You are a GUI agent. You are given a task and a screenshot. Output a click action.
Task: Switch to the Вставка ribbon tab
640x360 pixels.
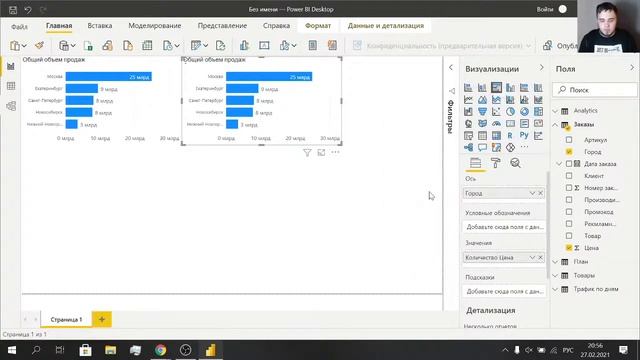pos(100,25)
